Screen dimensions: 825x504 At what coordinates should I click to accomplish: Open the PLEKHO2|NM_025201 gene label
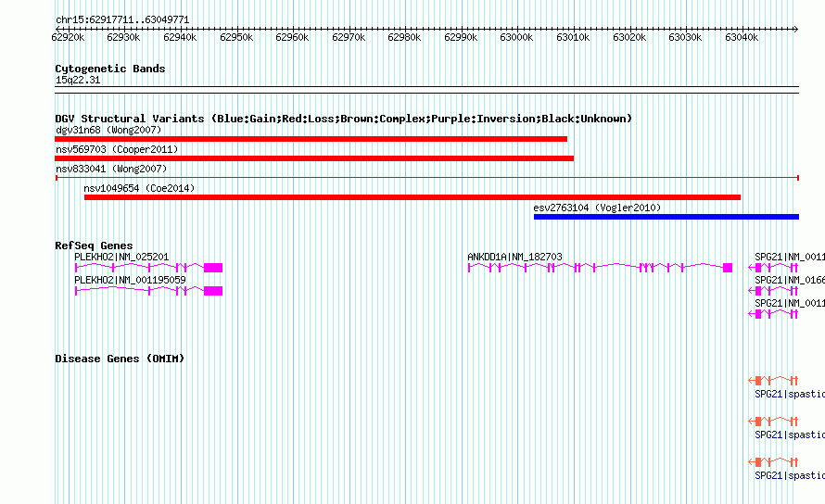click(121, 257)
